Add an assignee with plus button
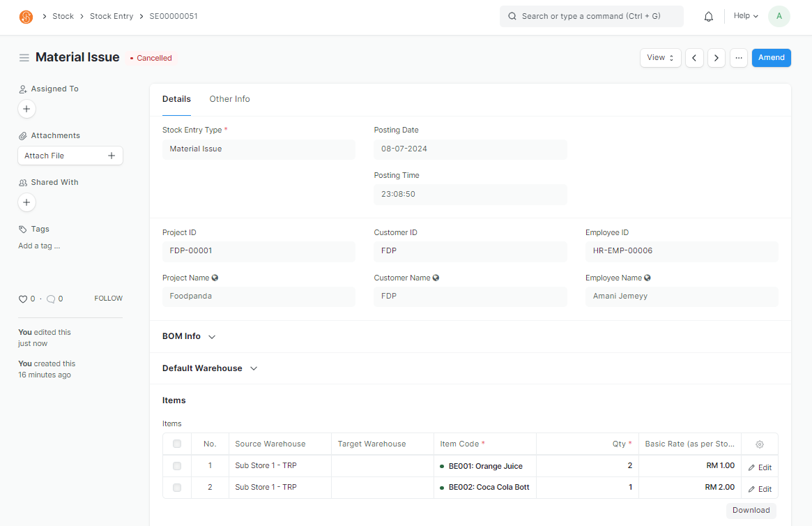 (26, 109)
